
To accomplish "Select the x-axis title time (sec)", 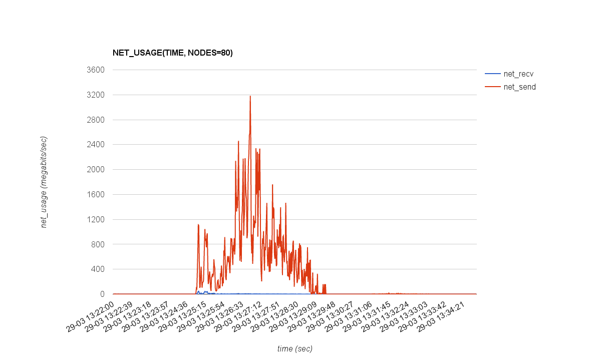I will click(x=294, y=348).
